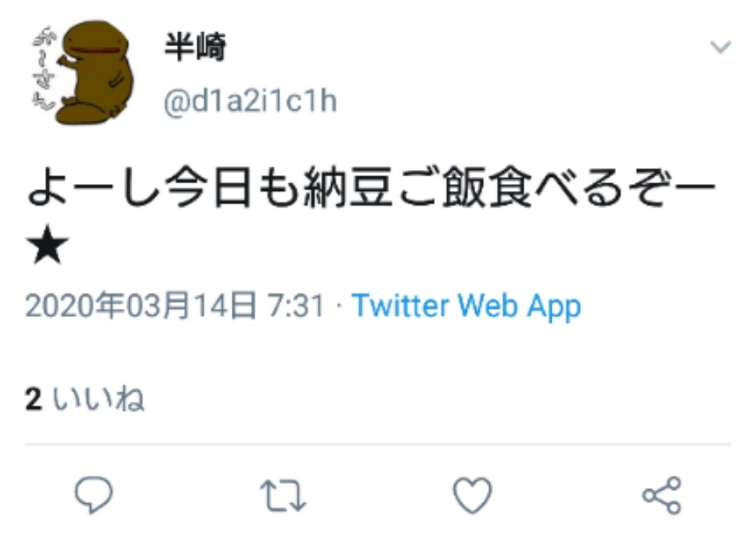Open the share icon options

tap(662, 495)
